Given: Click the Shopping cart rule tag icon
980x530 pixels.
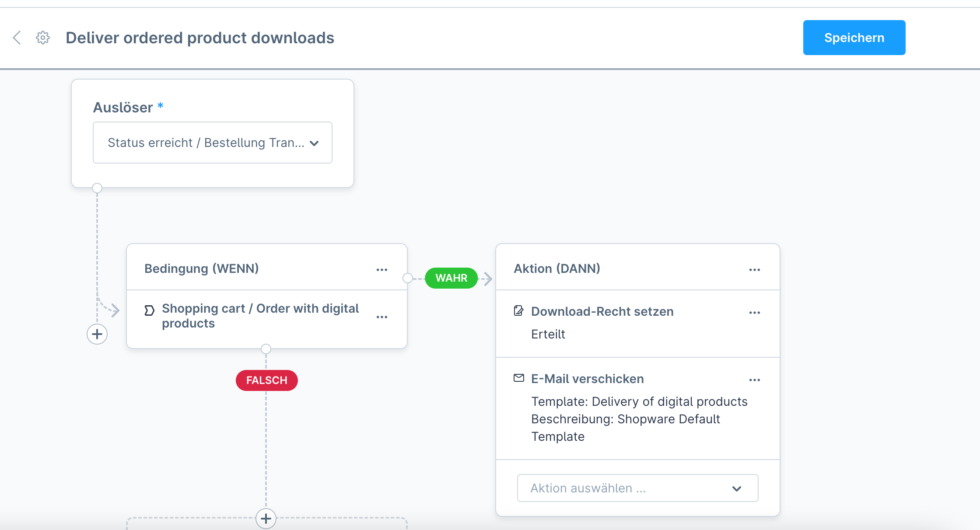Looking at the screenshot, I should coord(149,310).
